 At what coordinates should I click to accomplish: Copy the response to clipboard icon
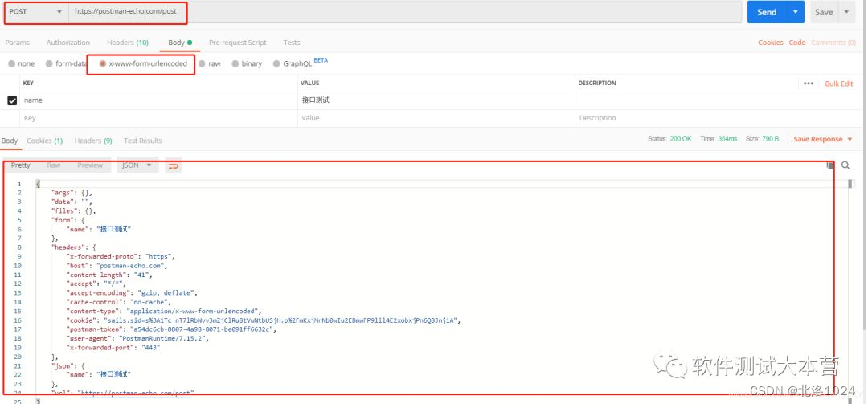click(x=829, y=165)
